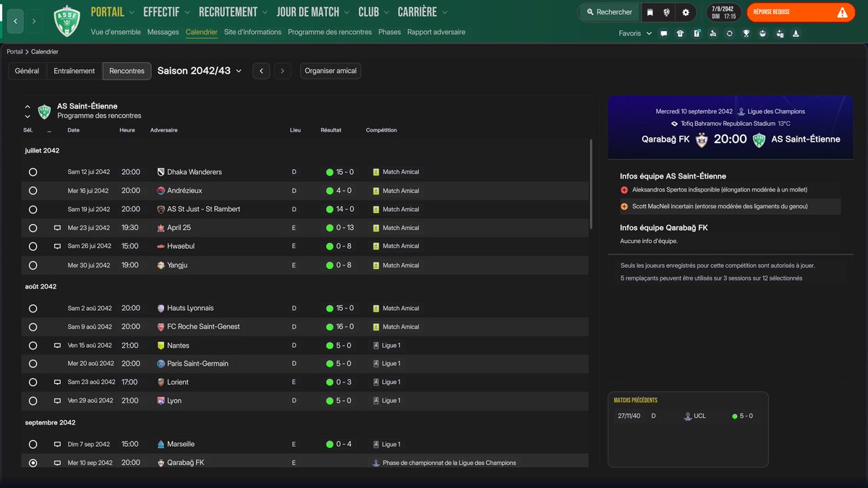Open the globe world icon in the header
This screenshot has height=488, width=868.
pos(666,12)
